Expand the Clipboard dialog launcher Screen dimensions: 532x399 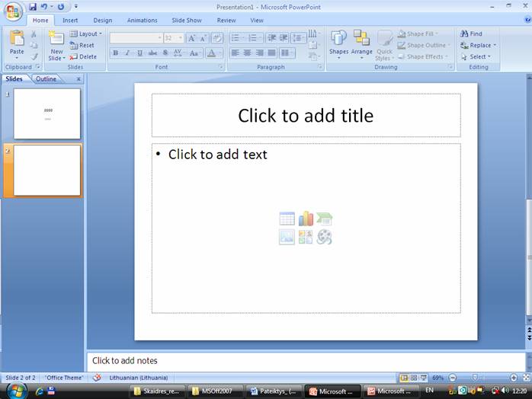(x=38, y=67)
